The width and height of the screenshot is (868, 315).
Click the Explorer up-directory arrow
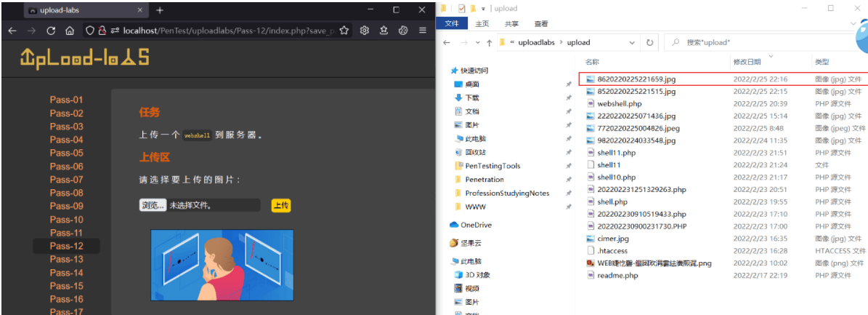click(x=489, y=42)
